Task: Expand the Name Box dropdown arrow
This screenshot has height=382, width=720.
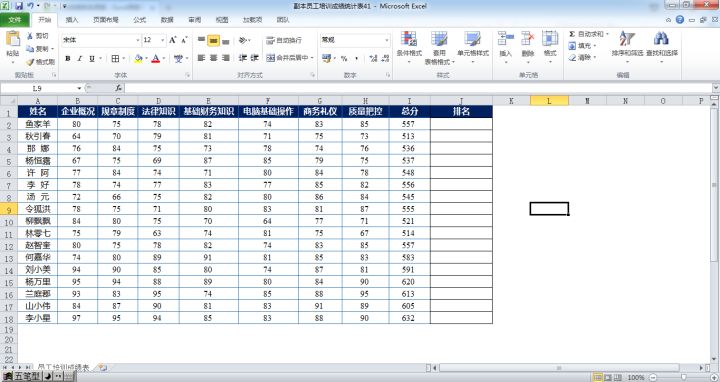Action: (x=79, y=88)
